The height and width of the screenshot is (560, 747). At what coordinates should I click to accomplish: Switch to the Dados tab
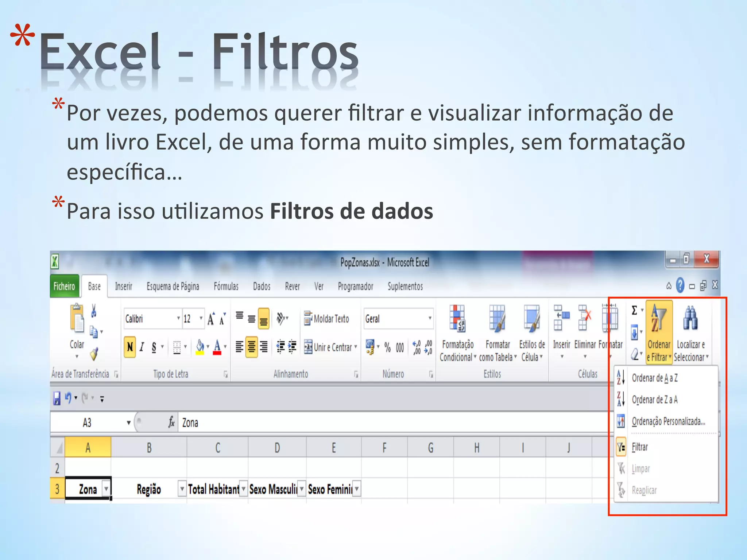[x=262, y=287]
